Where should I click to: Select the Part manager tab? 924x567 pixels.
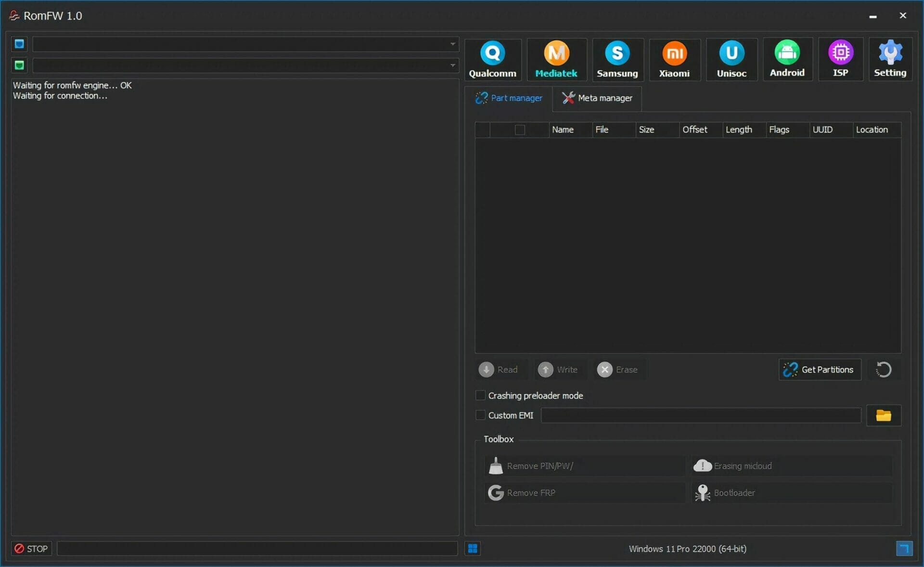click(x=509, y=98)
